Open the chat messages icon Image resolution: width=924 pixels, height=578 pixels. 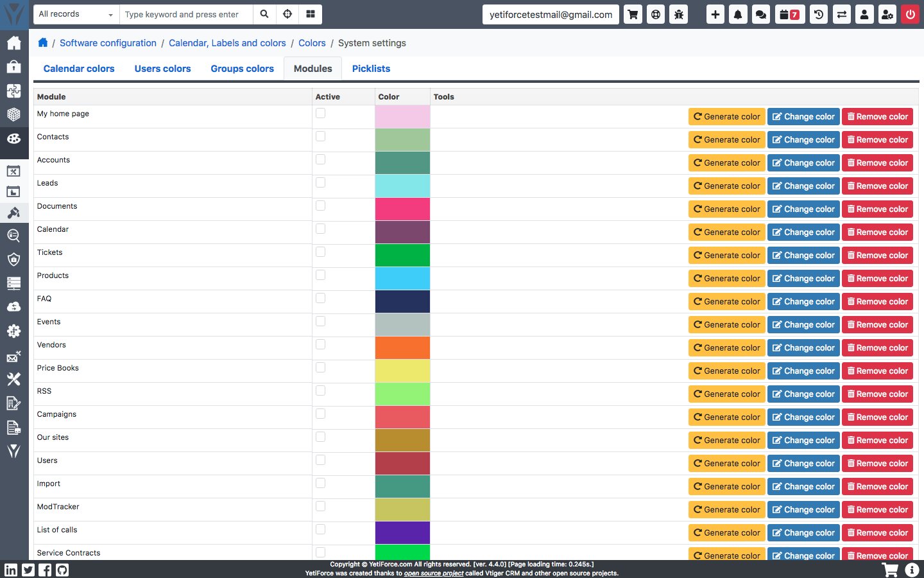(761, 14)
